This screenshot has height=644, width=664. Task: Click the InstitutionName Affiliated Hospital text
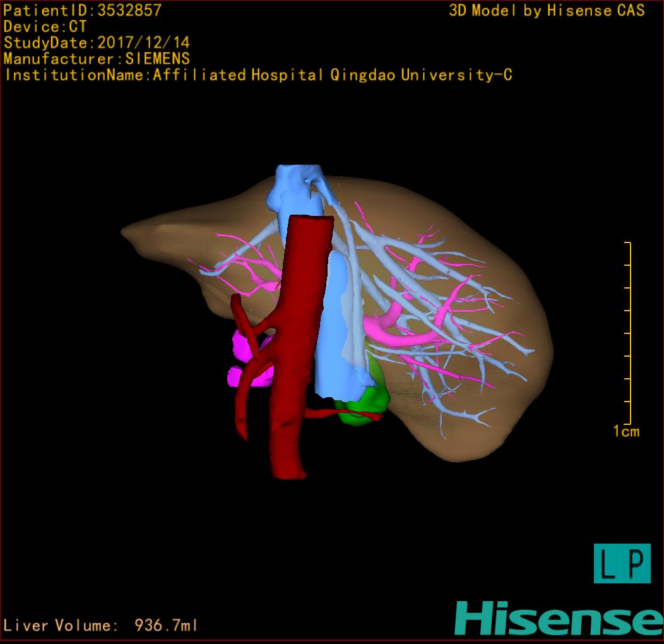click(x=258, y=75)
